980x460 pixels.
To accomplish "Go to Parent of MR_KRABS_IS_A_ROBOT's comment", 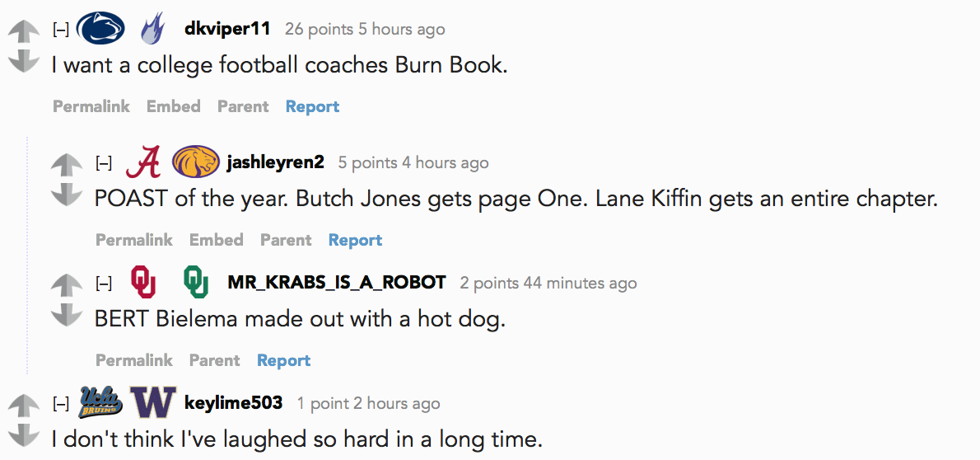I will point(214,360).
